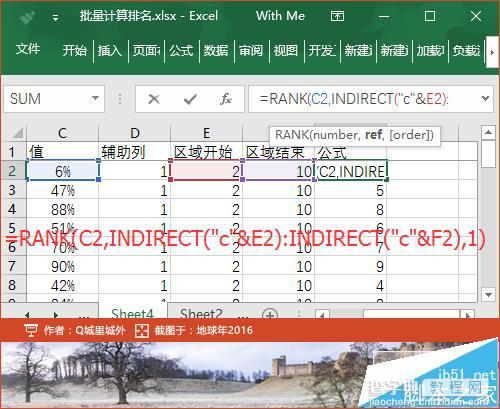Click header cell 值
The image size is (500, 409).
pos(63,152)
